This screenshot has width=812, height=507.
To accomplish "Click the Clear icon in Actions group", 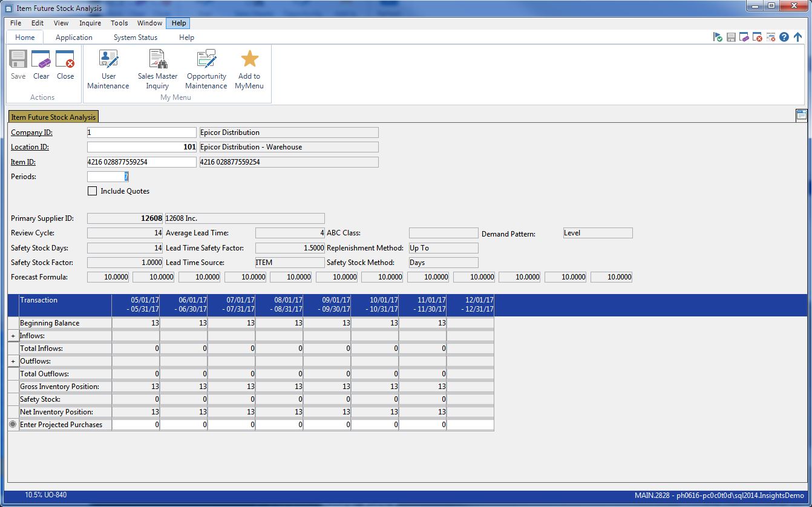I will [41, 65].
